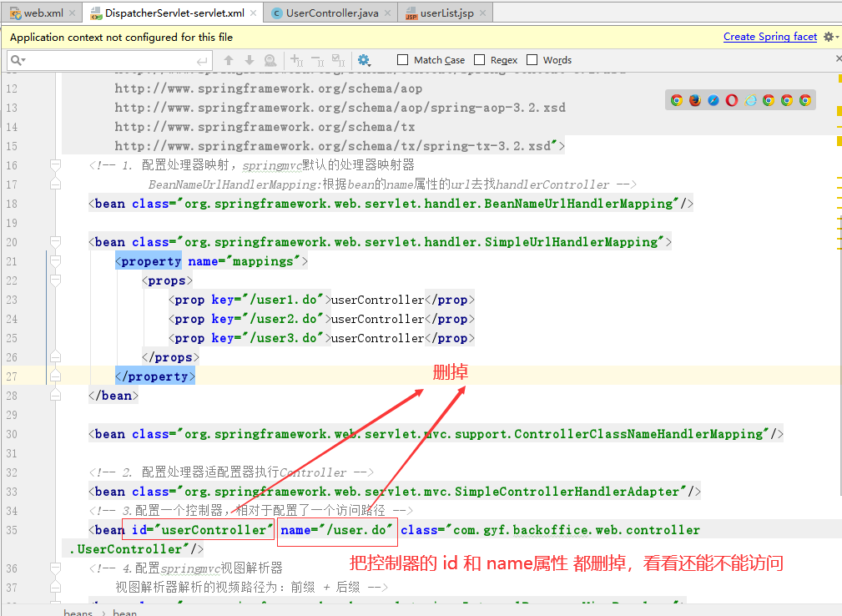Click fold end marker at line 28

tap(55, 396)
